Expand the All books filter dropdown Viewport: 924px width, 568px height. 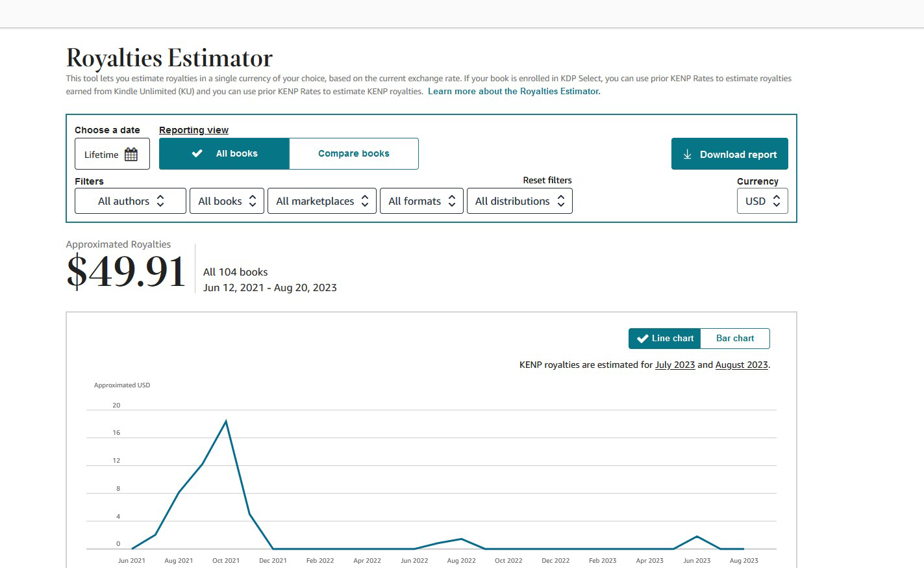[227, 201]
